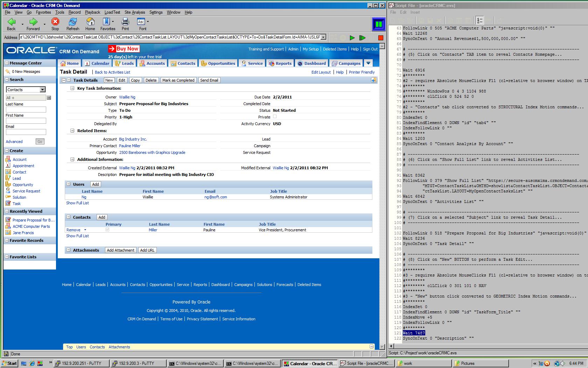Click the Email search input field
This screenshot has width=588, height=368.
pos(26,132)
